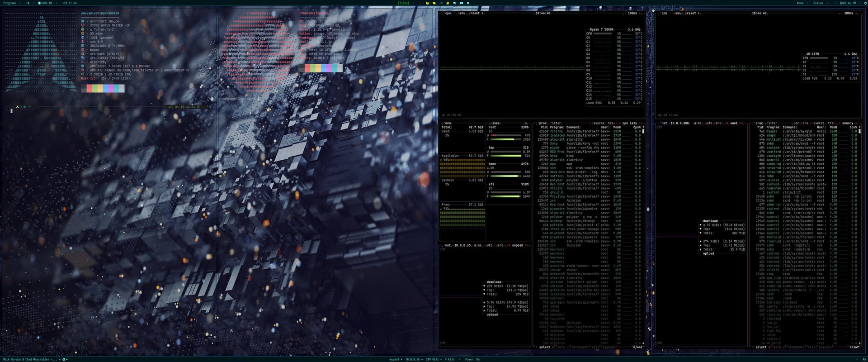Open the menu in the Ryzen btop
This screenshot has height=362, width=868.
[x=461, y=13]
